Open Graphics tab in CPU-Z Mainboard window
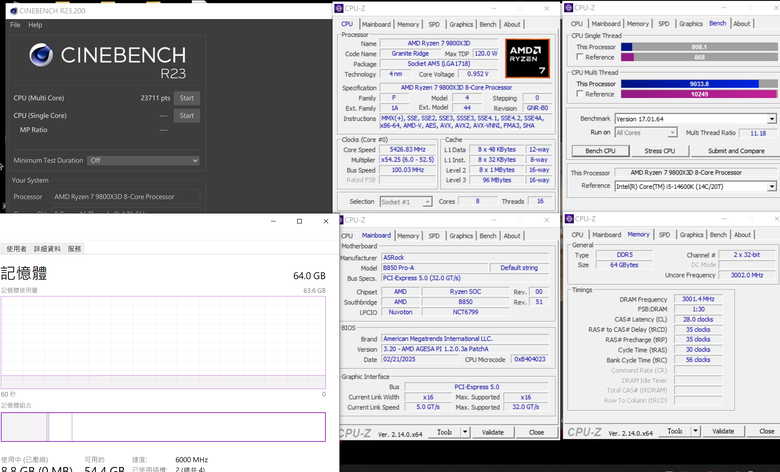Viewport: 780px width, 472px height. click(x=461, y=236)
